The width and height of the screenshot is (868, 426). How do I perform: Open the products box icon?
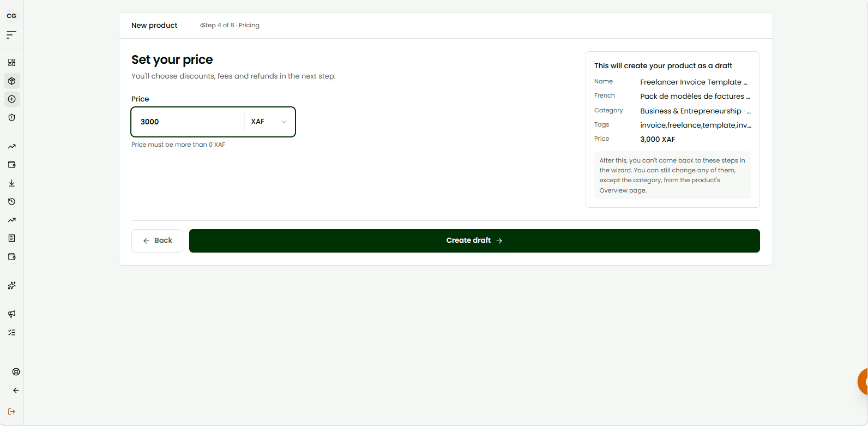tap(12, 81)
